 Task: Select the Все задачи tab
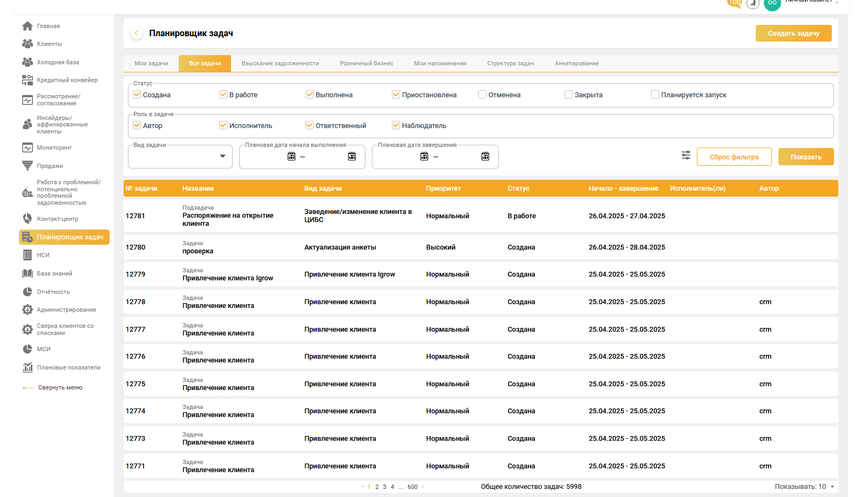[205, 63]
